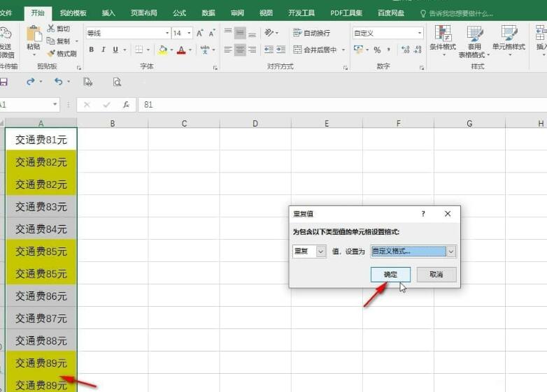Screen dimensions: 547x392
Task: Click the percent style icon
Action: coord(377,50)
